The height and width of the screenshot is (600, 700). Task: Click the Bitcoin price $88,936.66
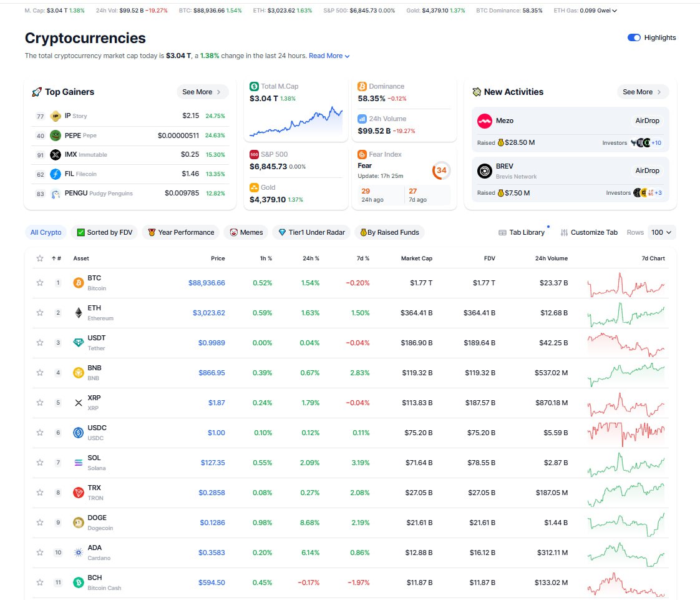207,283
